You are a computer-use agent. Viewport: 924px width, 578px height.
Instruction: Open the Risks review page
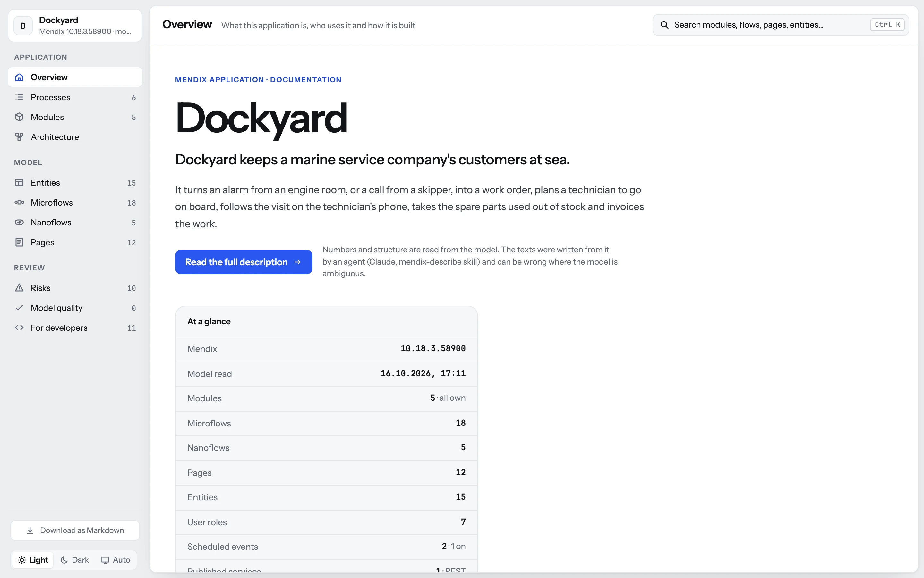tap(75, 288)
